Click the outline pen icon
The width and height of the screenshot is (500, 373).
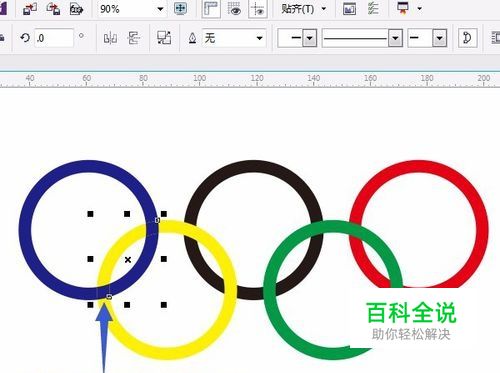point(192,38)
